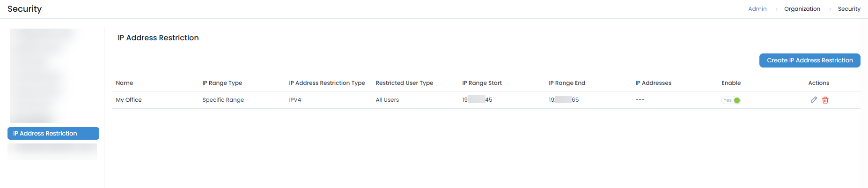Click the Security page title
Image resolution: width=868 pixels, height=188 pixels.
[x=25, y=9]
